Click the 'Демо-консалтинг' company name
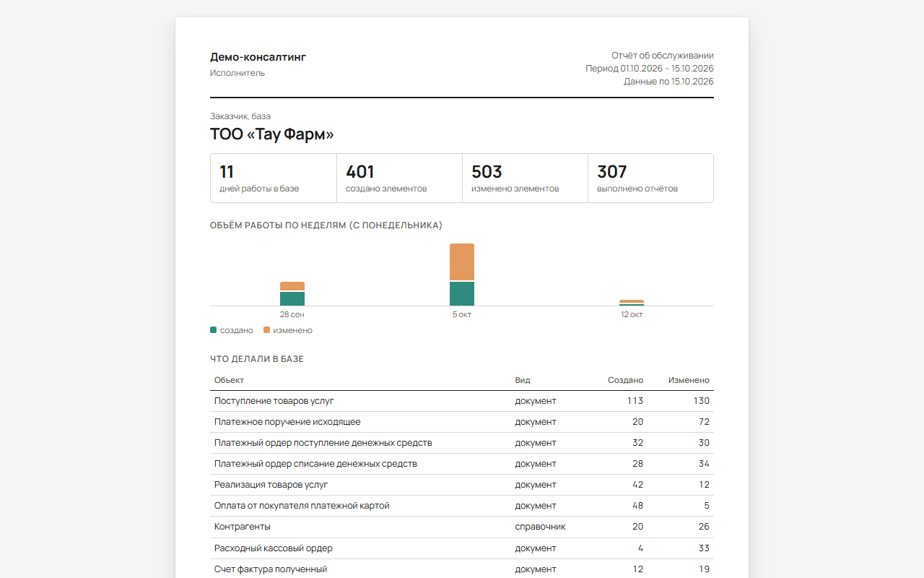924x578 pixels. point(258,57)
